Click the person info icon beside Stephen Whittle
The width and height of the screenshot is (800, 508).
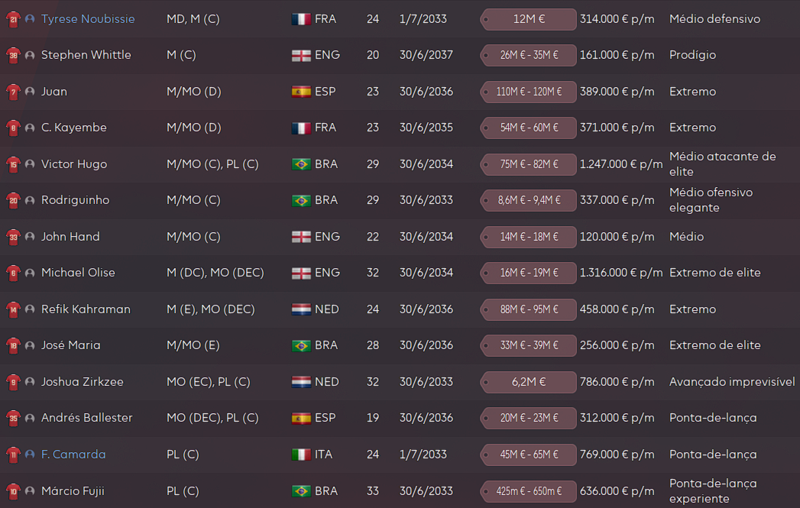(x=30, y=55)
